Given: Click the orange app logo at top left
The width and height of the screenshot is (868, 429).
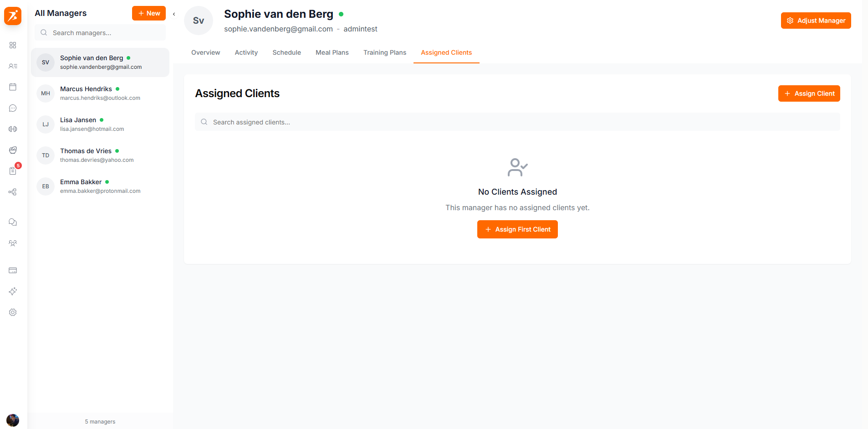Looking at the screenshot, I should pos(12,16).
